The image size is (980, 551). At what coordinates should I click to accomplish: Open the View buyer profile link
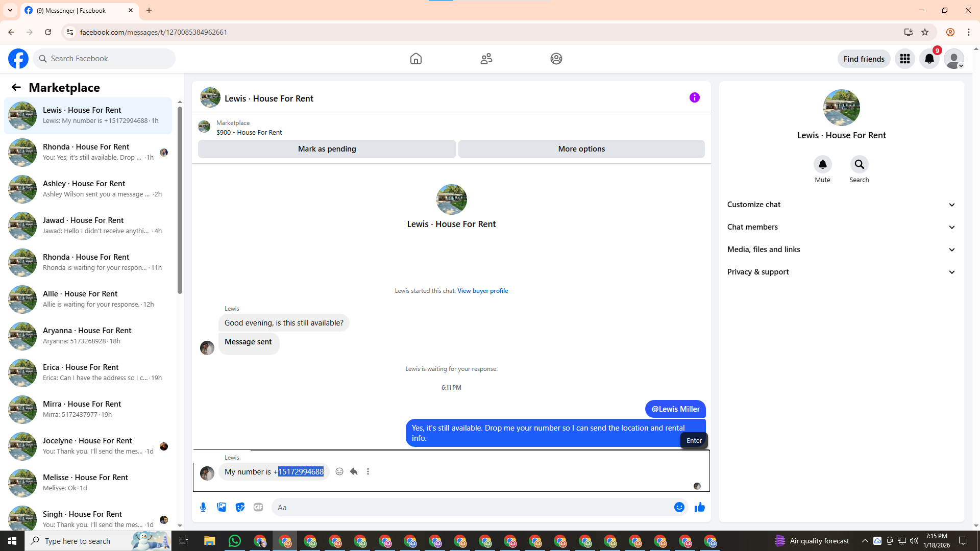(482, 291)
